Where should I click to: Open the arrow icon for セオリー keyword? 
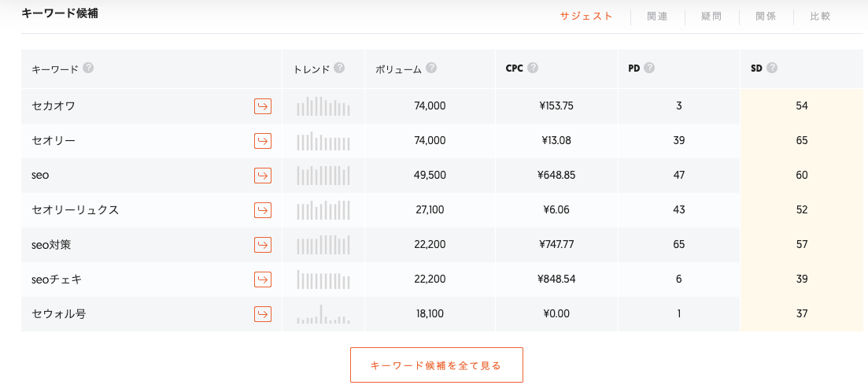point(263,141)
